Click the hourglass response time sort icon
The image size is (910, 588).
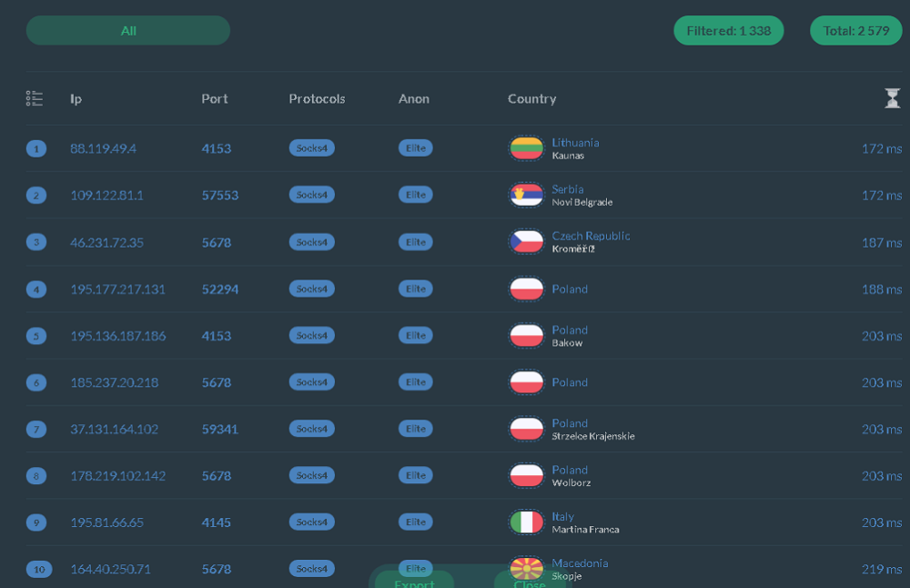click(893, 98)
